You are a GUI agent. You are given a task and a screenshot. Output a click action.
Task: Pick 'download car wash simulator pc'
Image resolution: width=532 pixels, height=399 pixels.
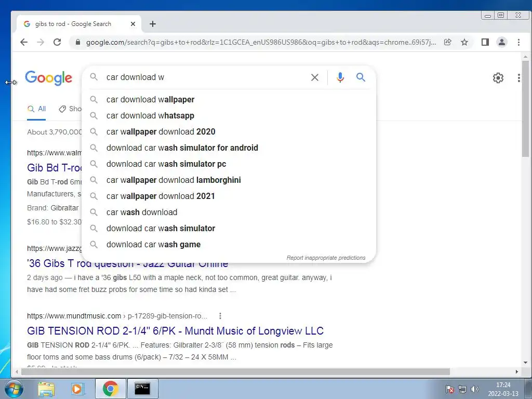pyautogui.click(x=229, y=164)
